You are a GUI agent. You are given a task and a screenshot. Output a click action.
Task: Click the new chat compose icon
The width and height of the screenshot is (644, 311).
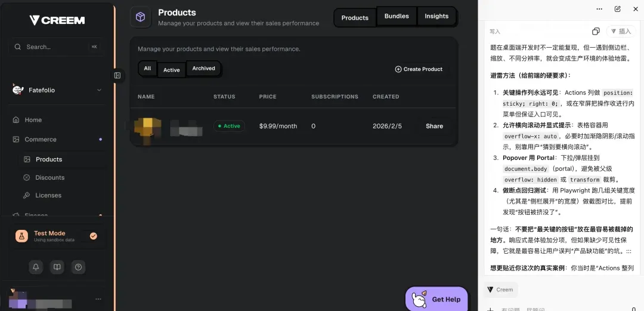tap(618, 9)
